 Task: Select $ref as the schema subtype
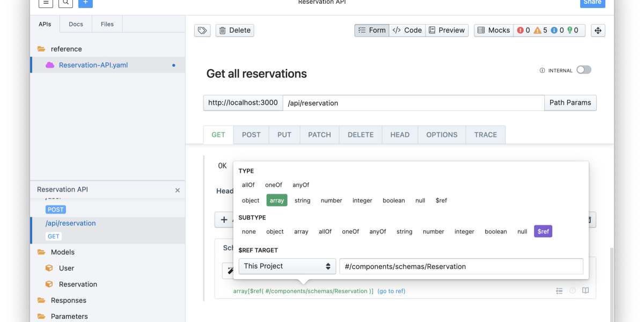click(x=543, y=231)
